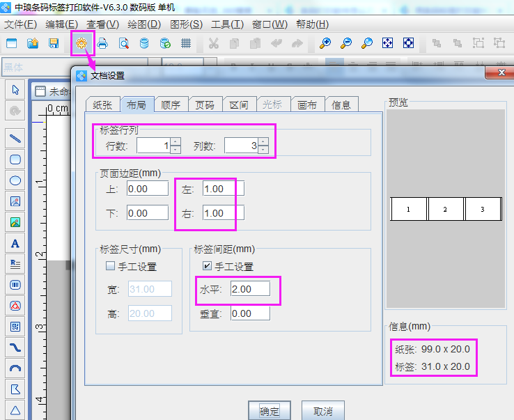The height and width of the screenshot is (420, 514).
Task: Click the 确定 button
Action: pos(269,411)
